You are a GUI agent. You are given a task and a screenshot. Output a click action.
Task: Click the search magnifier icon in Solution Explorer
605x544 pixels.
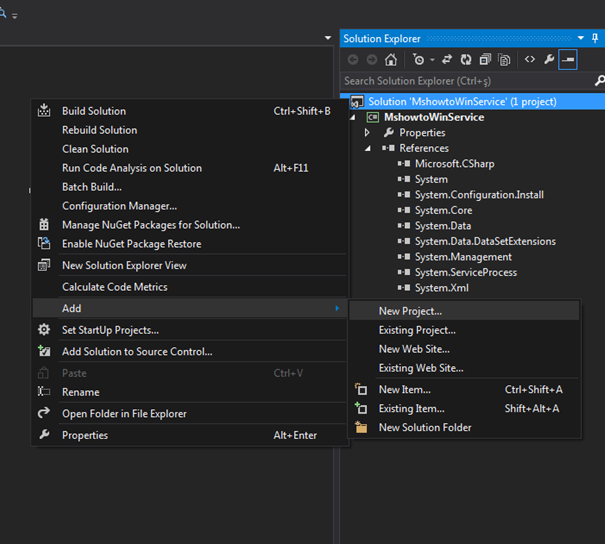click(x=599, y=81)
